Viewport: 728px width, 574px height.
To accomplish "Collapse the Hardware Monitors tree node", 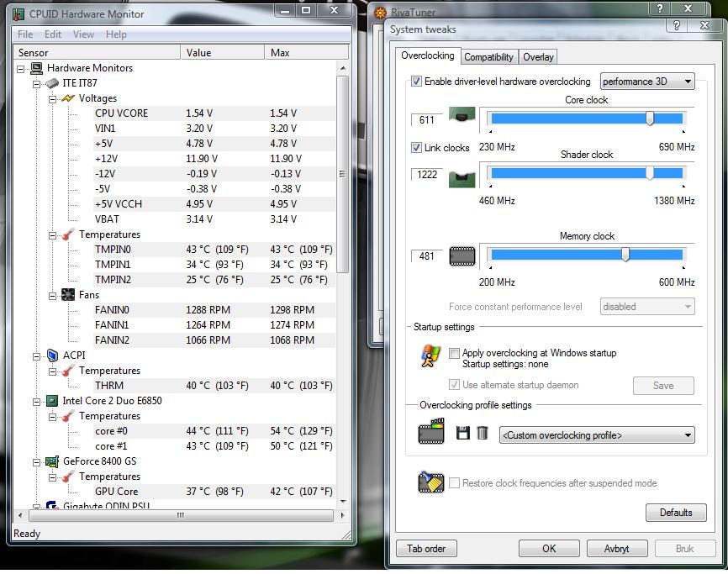I will pos(20,69).
